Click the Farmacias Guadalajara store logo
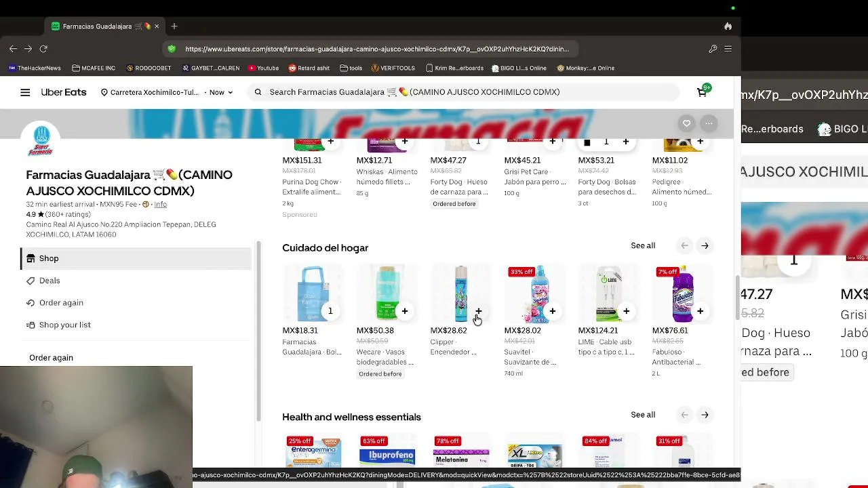The image size is (868, 488). (41, 140)
